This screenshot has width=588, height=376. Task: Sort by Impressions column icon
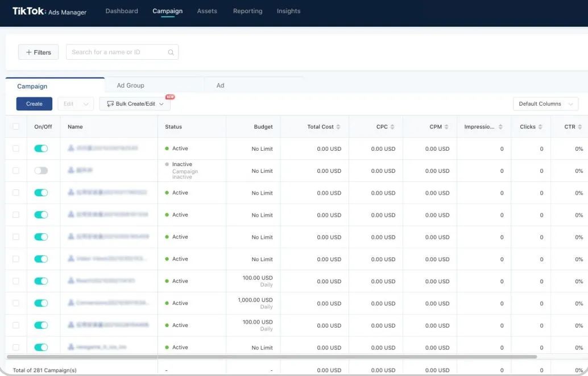point(500,127)
